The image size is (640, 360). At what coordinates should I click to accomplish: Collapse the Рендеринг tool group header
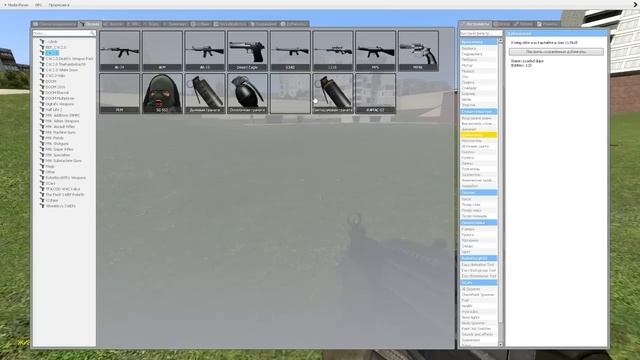click(478, 222)
